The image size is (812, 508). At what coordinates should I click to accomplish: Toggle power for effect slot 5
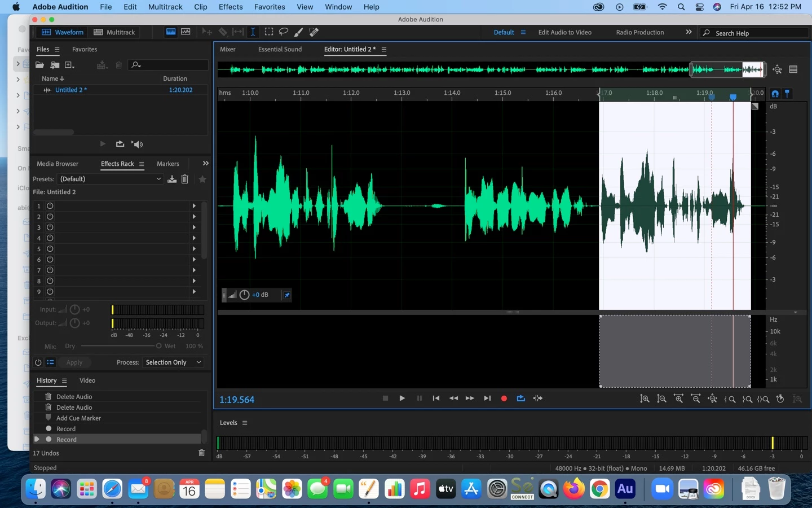(x=50, y=249)
